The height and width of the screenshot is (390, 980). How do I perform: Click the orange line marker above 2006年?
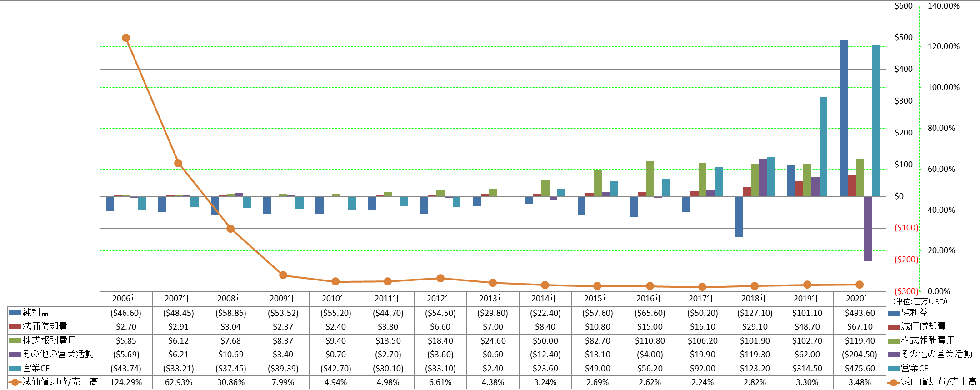pyautogui.click(x=126, y=38)
